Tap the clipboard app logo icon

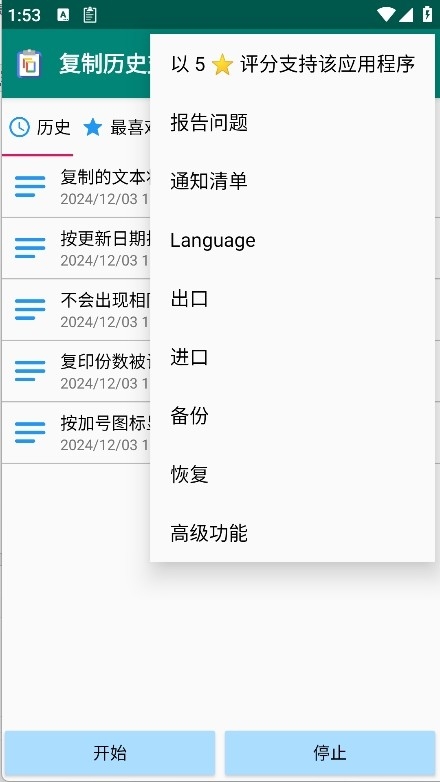[29, 63]
